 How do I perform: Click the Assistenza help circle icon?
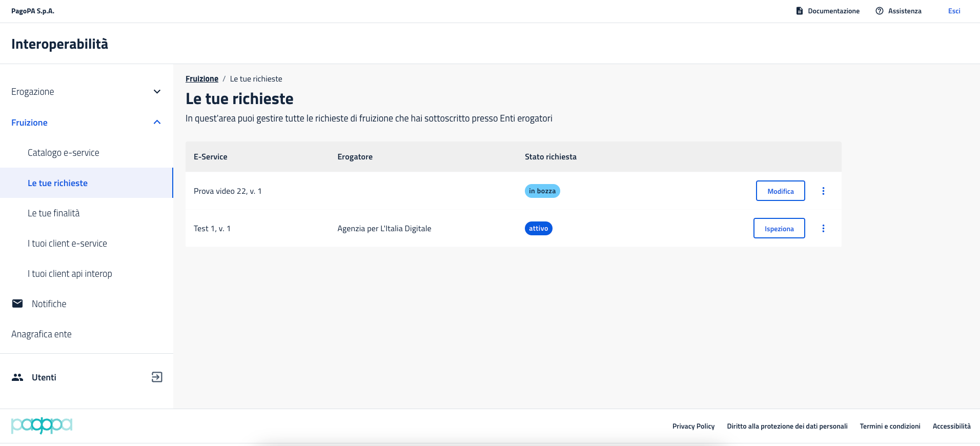(x=880, y=11)
